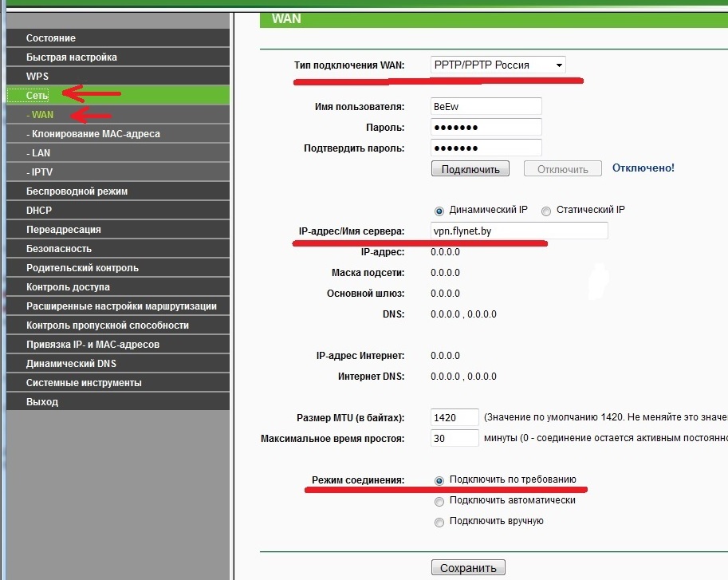
Task: Open the WAN connection type dropdown
Action: 498,65
